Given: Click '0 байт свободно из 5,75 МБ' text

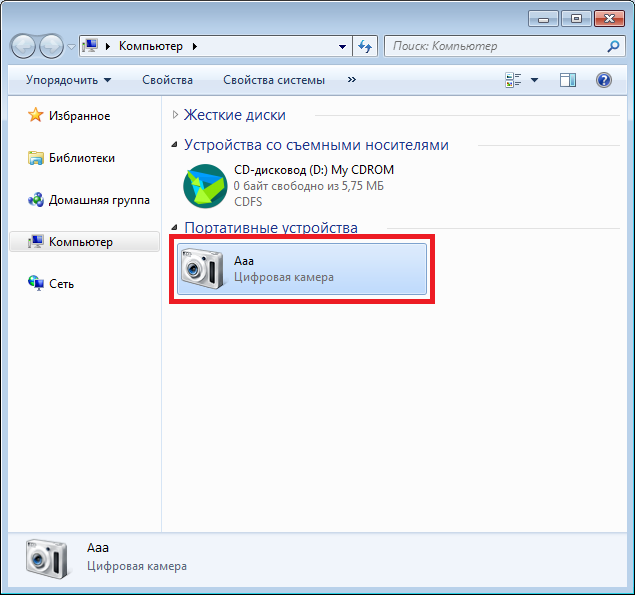Looking at the screenshot, I should [309, 186].
